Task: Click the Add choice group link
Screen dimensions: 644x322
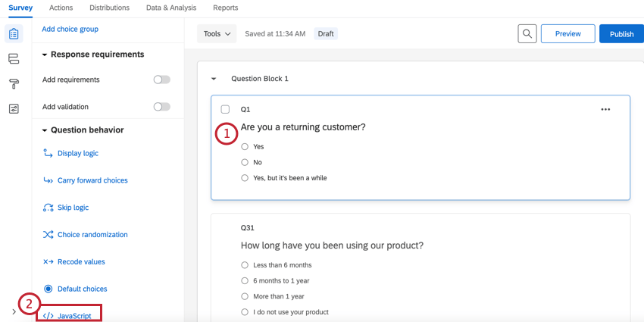Action: 70,30
